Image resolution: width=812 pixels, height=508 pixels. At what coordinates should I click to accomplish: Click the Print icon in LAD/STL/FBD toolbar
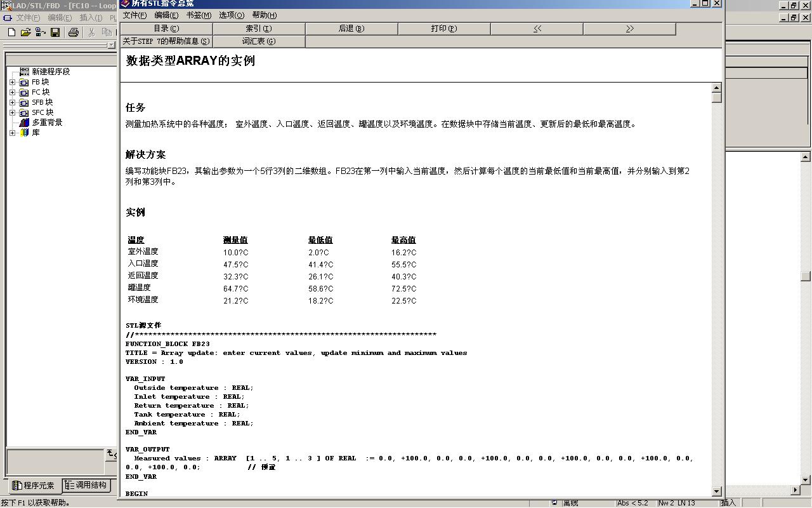74,32
